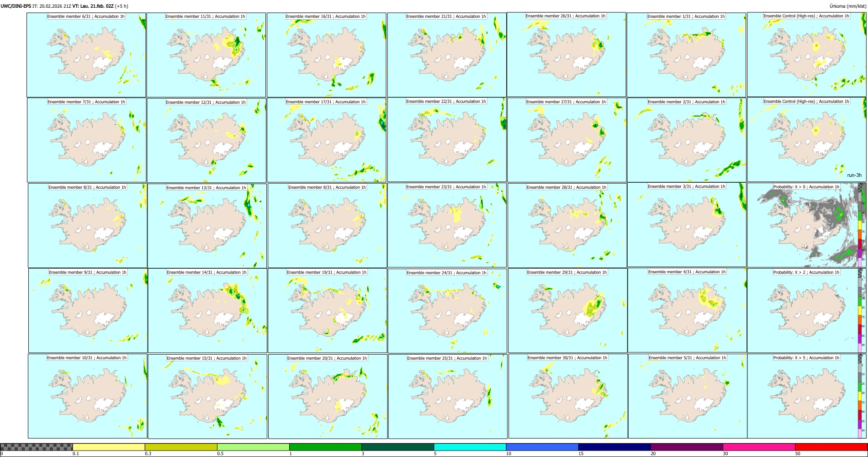View the Ensemble member 29/31 map
The width and height of the screenshot is (868, 457).
pyautogui.click(x=567, y=311)
